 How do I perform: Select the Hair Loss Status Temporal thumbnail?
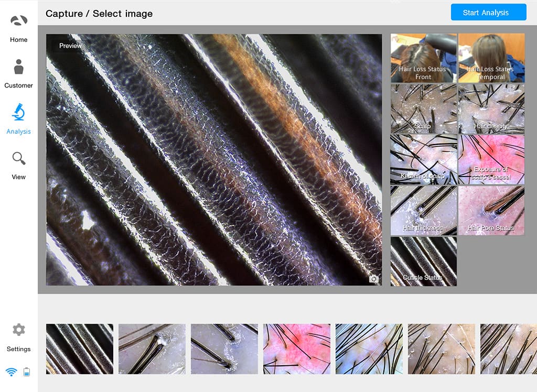coord(491,58)
